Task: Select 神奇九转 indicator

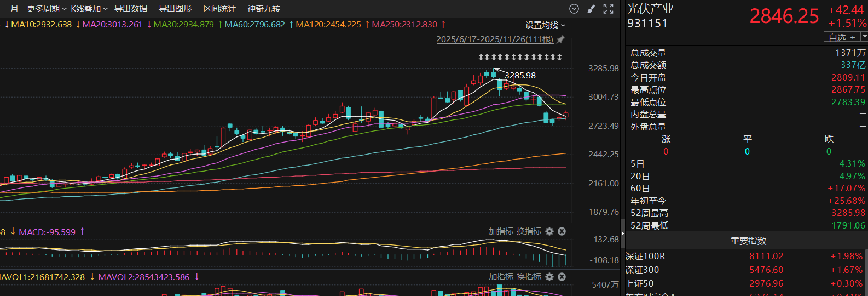Action: point(264,9)
